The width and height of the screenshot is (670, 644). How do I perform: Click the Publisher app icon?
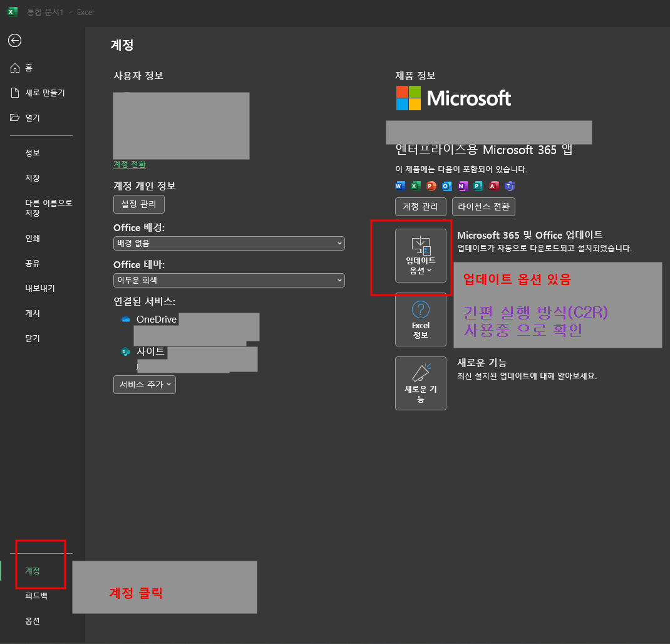(x=478, y=186)
